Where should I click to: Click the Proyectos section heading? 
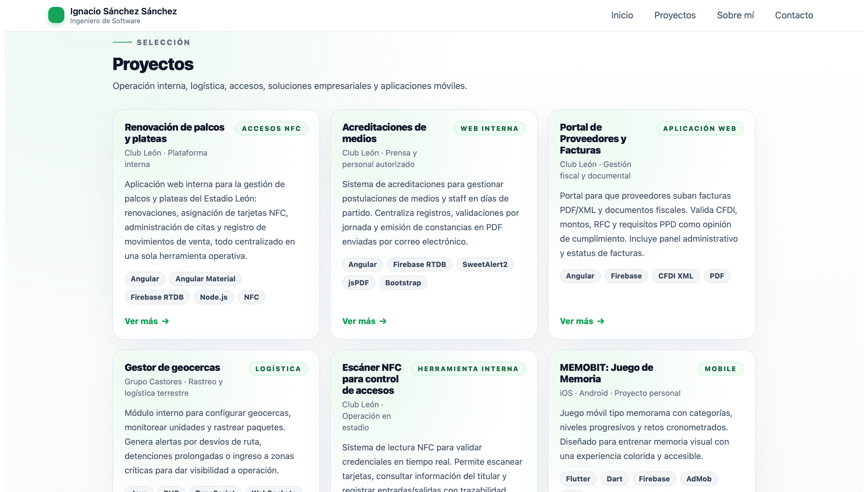click(x=153, y=64)
